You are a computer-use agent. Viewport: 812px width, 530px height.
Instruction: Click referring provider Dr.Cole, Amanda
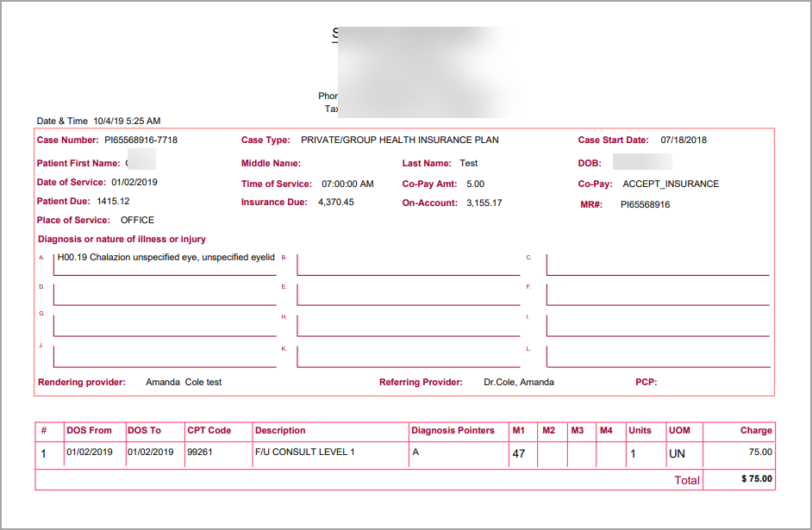(519, 382)
